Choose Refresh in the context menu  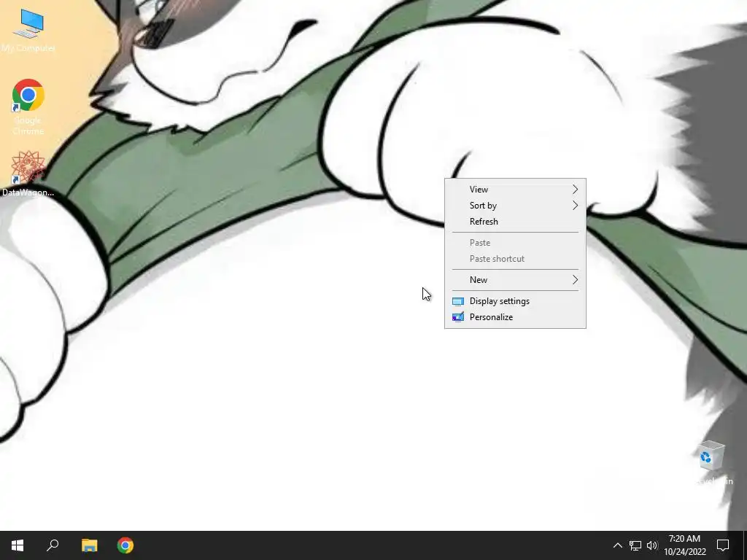[516, 222]
